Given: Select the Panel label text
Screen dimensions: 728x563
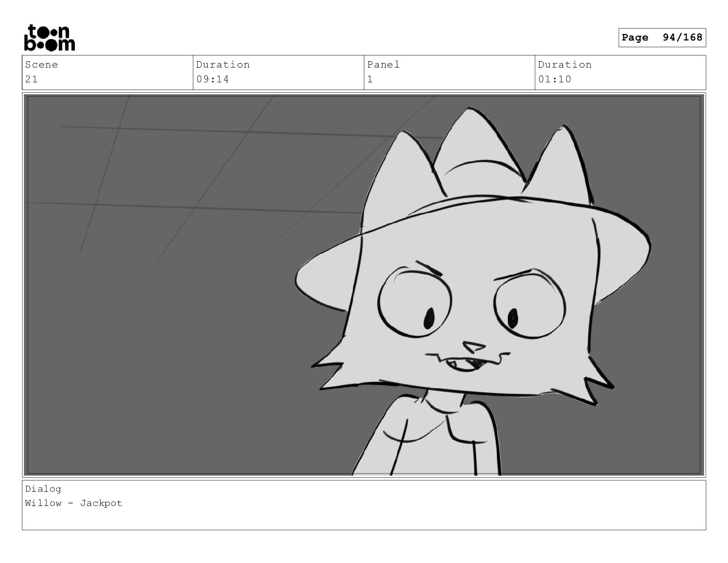Looking at the screenshot, I should 383,65.
